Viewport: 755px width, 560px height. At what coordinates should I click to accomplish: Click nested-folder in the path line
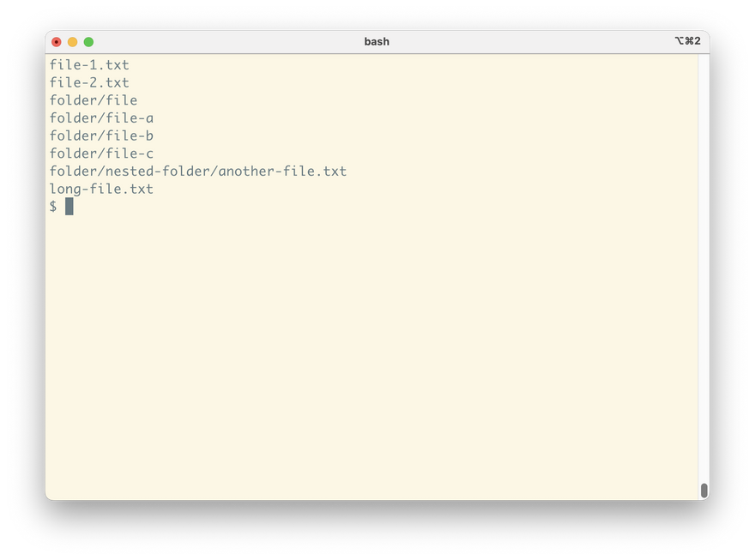158,172
